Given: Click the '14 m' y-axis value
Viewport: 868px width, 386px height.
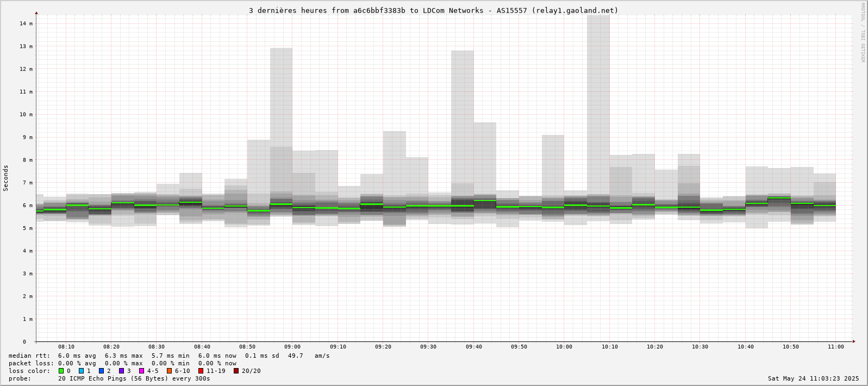Looking at the screenshot, I should (x=26, y=23).
